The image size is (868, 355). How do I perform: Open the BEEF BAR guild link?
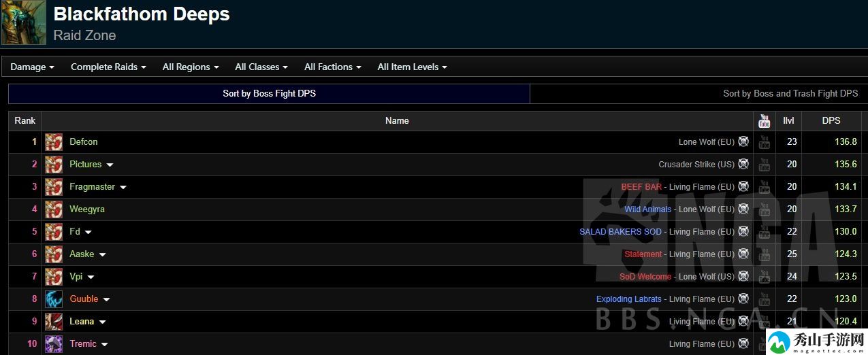pyautogui.click(x=641, y=187)
